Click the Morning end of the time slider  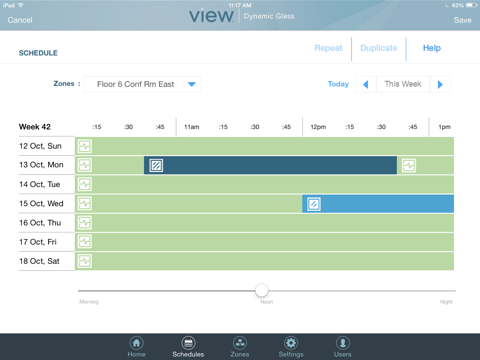tap(89, 302)
